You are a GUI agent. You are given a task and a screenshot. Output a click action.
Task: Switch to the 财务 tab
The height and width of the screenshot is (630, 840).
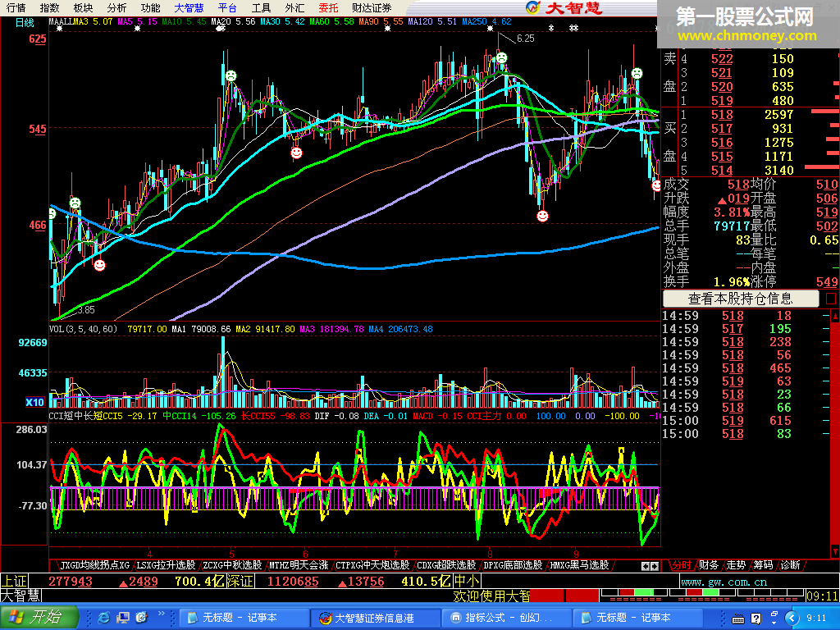tap(709, 565)
